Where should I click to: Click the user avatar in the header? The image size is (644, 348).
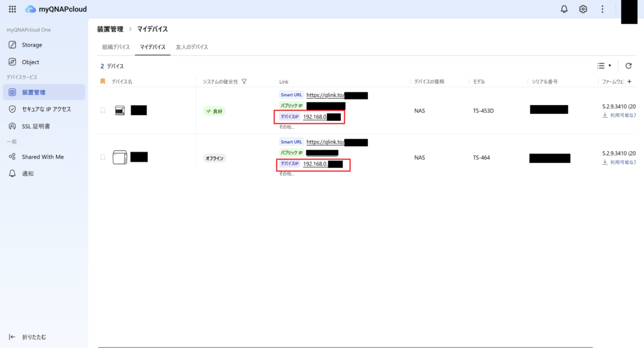(x=629, y=11)
